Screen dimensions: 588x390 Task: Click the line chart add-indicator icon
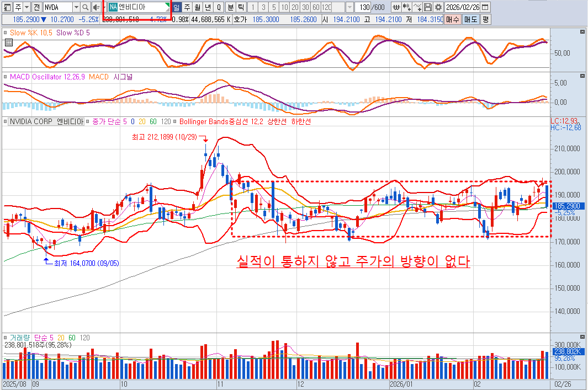417,7
